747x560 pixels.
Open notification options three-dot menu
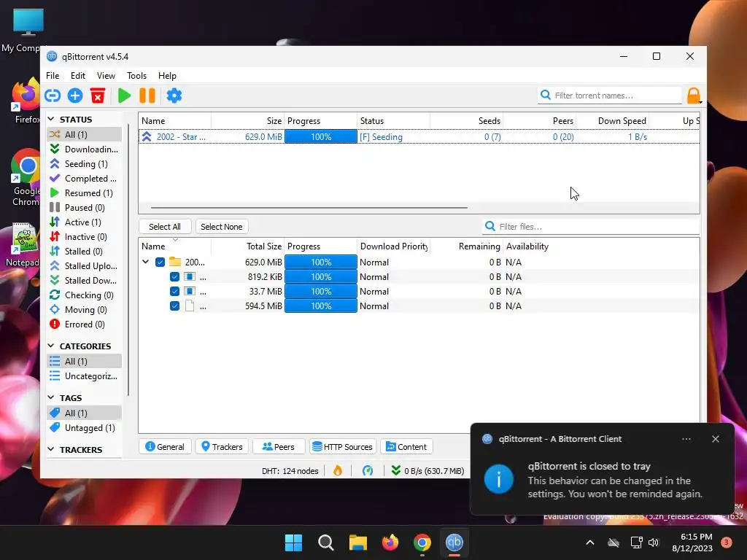pyautogui.click(x=686, y=439)
